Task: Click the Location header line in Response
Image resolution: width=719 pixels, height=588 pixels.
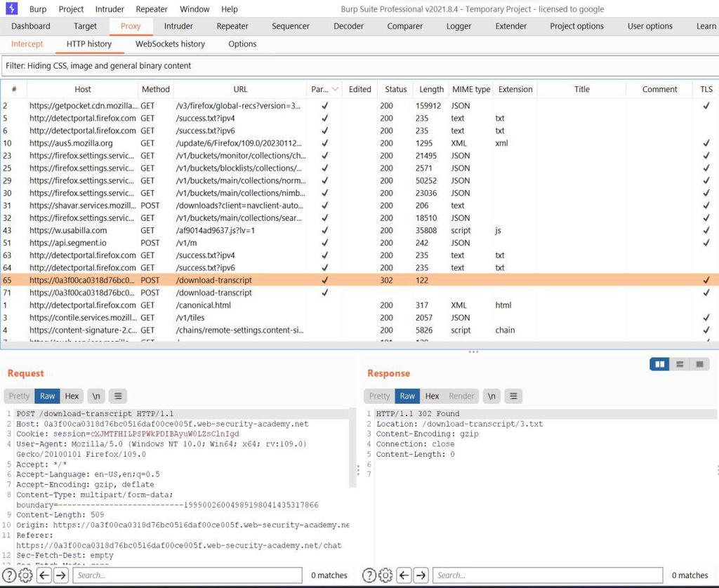Action: pos(459,424)
